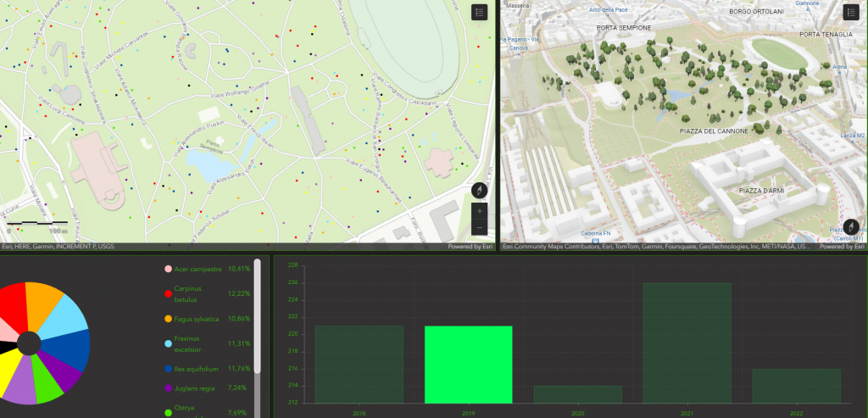Select the 2020 bar in the chart

point(578,394)
